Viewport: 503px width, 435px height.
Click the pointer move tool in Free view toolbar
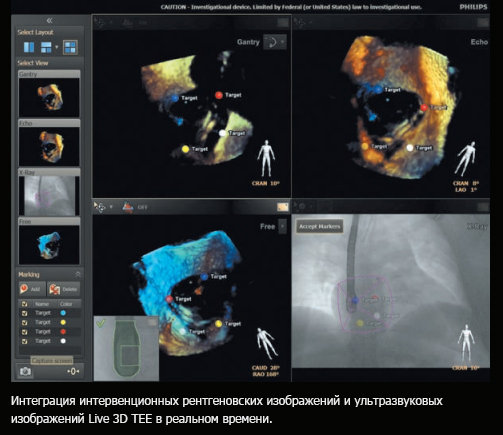click(x=99, y=207)
